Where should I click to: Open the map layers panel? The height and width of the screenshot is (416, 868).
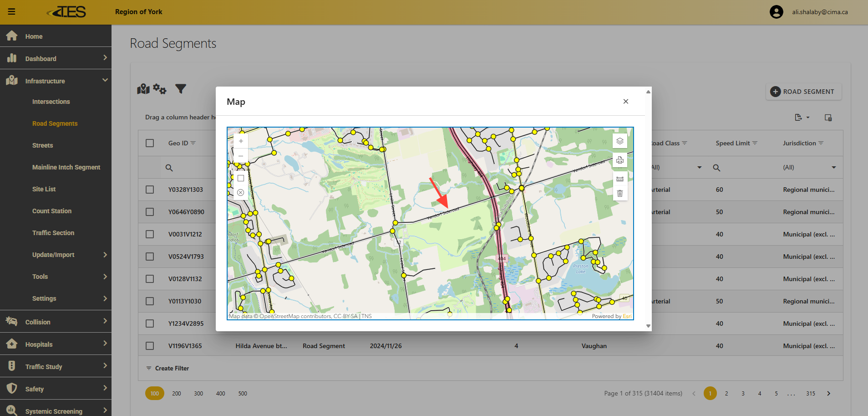coord(619,141)
